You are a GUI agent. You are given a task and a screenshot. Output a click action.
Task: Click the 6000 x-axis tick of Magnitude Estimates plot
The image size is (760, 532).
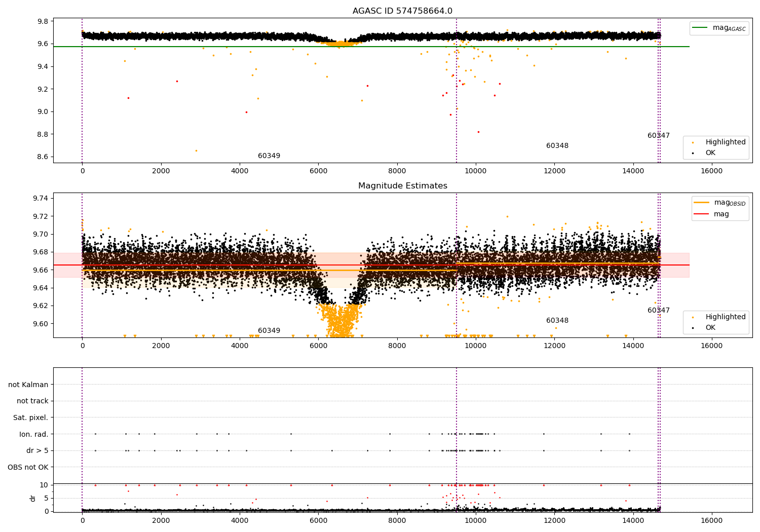[x=318, y=346]
